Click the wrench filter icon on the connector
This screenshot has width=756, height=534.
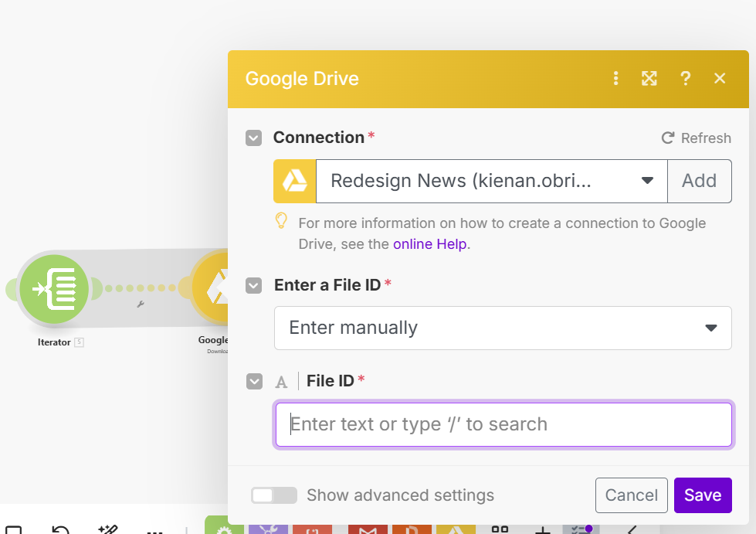coord(141,304)
